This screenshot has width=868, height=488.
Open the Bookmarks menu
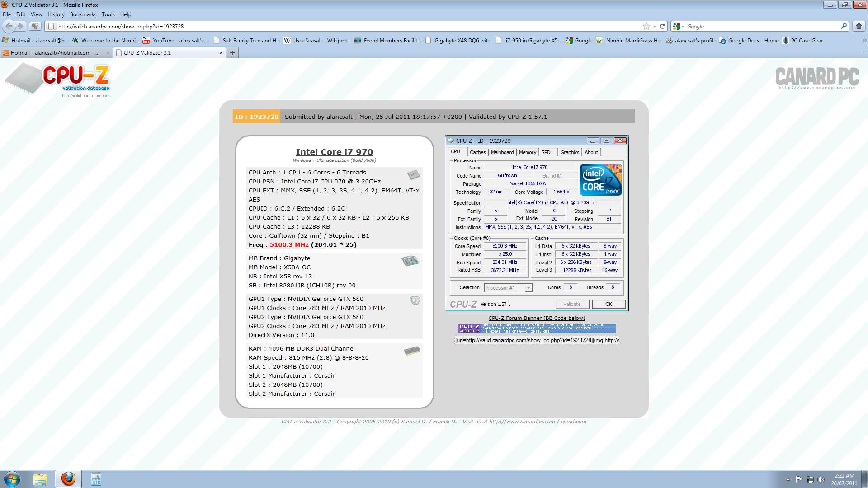(83, 14)
